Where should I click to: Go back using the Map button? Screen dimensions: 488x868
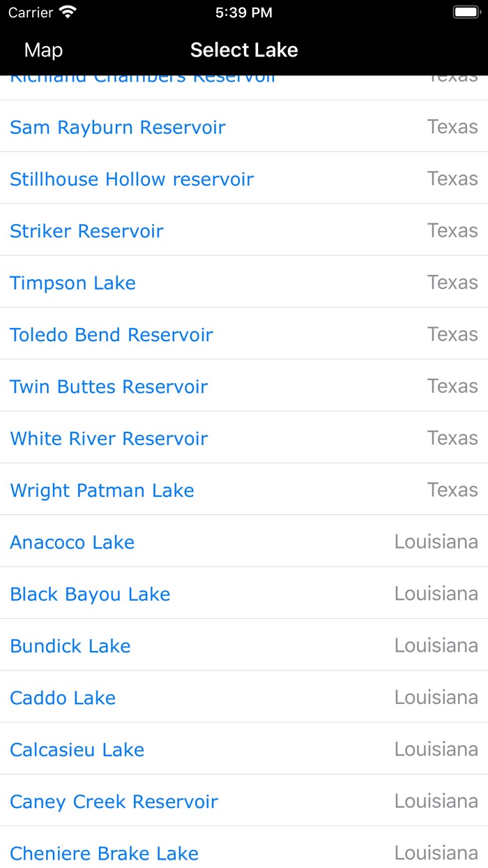[x=43, y=50]
